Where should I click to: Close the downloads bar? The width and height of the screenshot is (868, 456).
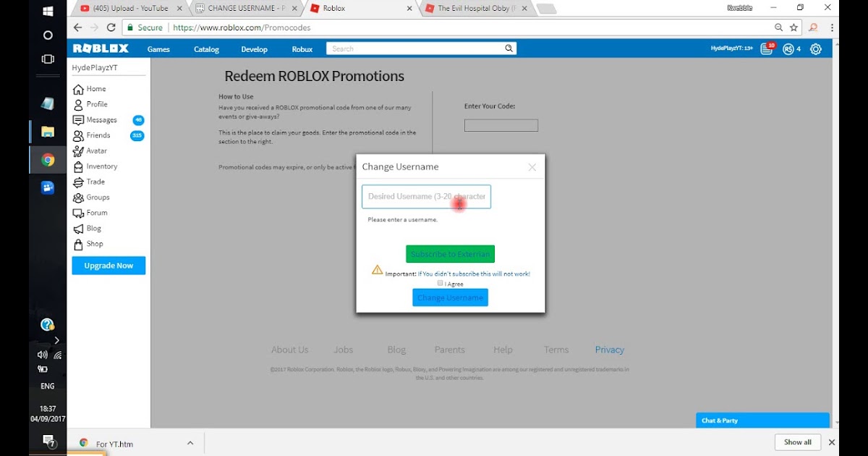pyautogui.click(x=832, y=442)
